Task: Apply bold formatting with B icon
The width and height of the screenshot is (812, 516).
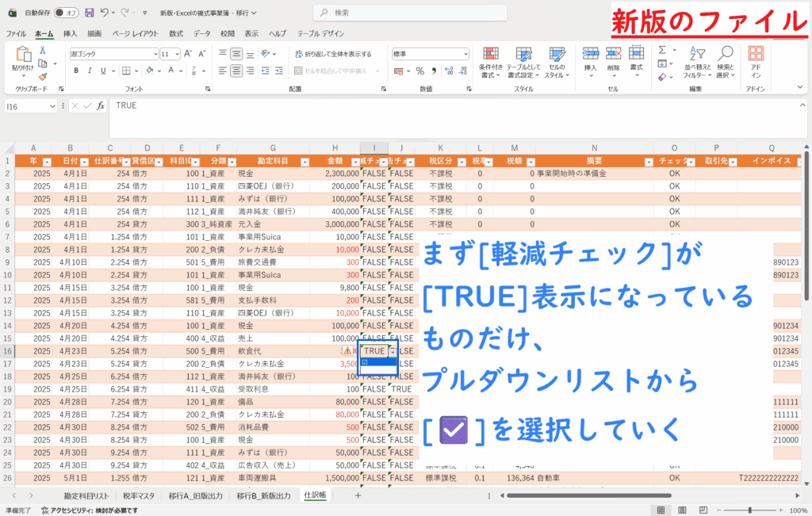Action: [x=76, y=71]
